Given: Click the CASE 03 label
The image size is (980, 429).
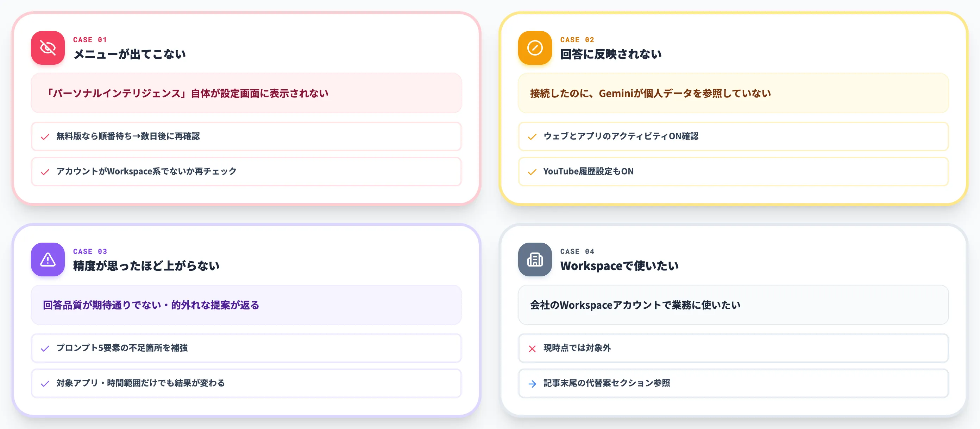Looking at the screenshot, I should tap(90, 251).
